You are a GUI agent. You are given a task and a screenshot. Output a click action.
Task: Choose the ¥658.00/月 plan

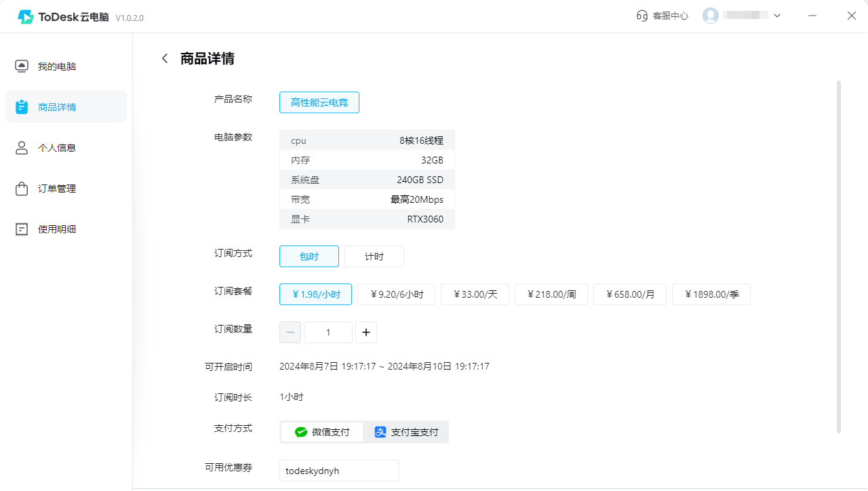point(630,294)
